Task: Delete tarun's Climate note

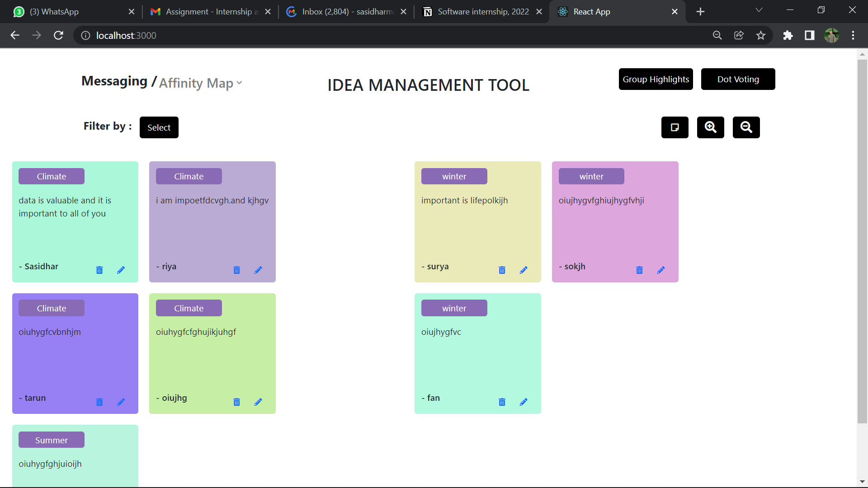Action: point(99,402)
